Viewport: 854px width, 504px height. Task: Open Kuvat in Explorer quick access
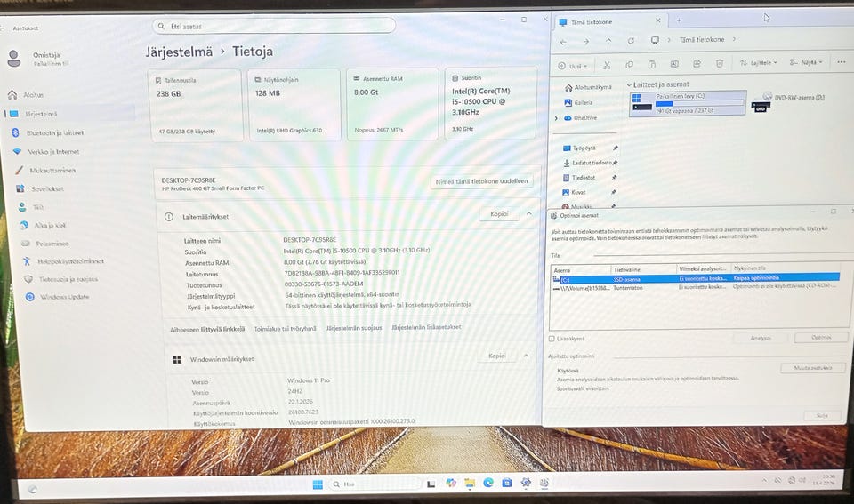coord(574,192)
